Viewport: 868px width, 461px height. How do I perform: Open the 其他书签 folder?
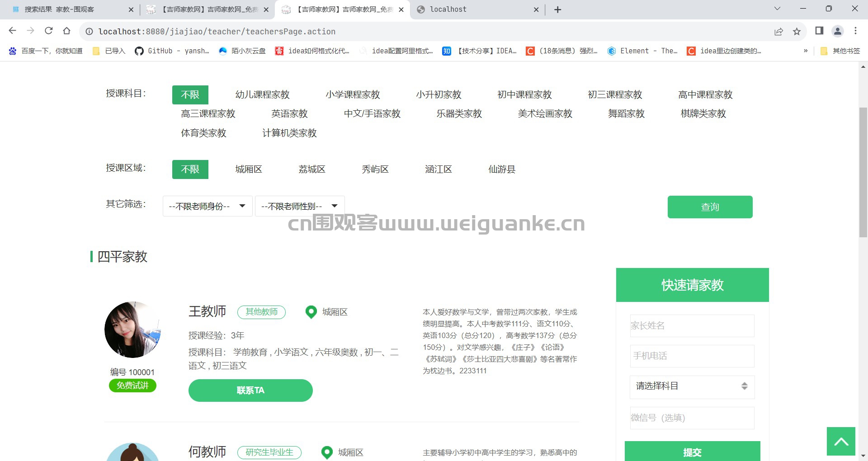[x=840, y=51]
